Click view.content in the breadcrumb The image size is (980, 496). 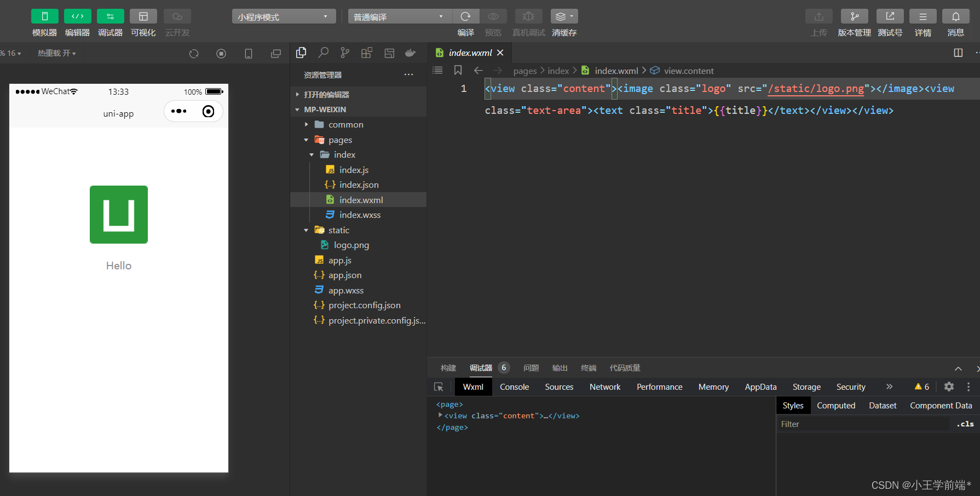689,71
